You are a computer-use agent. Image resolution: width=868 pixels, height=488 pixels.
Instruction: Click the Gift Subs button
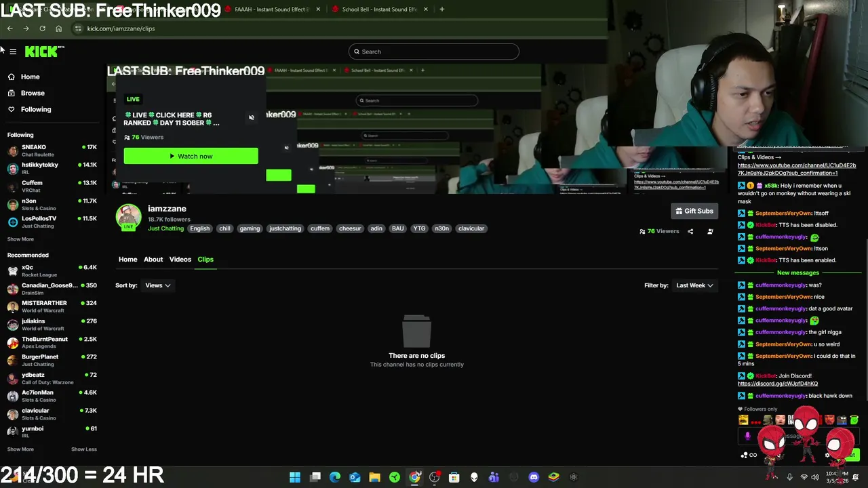pyautogui.click(x=694, y=211)
